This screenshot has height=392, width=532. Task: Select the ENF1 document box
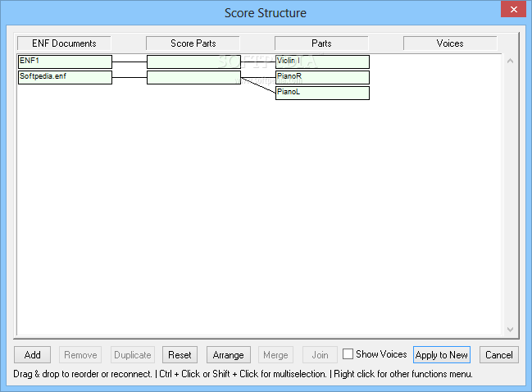coord(65,62)
